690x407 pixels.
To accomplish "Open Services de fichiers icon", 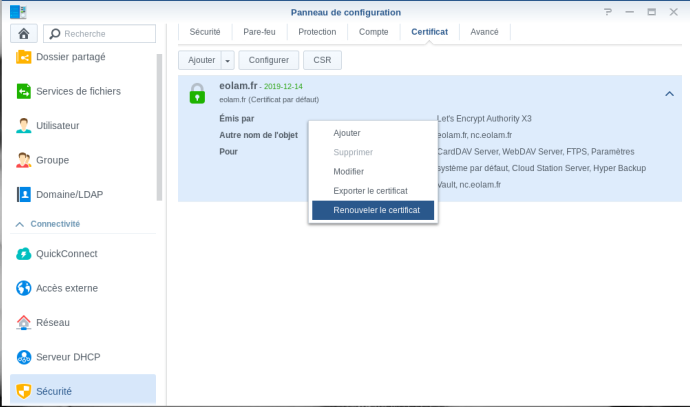I will click(x=24, y=91).
